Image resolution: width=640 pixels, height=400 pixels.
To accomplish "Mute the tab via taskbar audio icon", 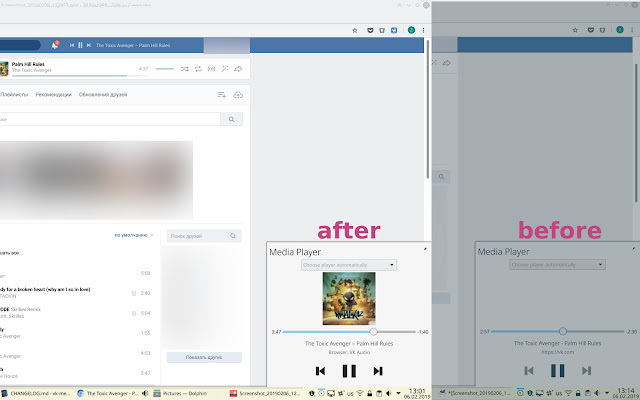I will (145, 393).
